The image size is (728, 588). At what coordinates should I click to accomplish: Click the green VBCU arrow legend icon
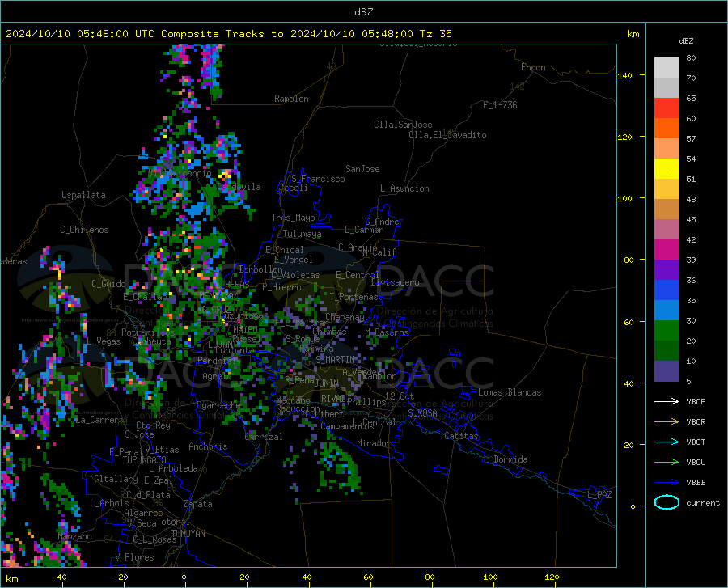(x=667, y=463)
